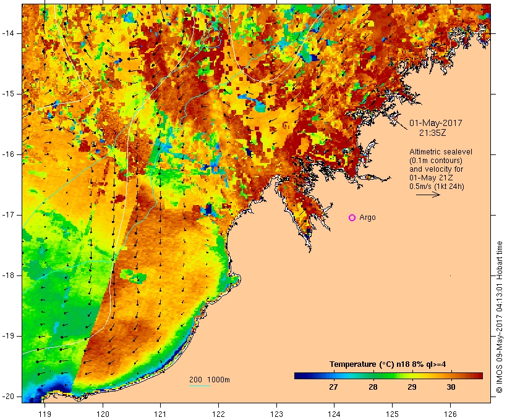Viewport: 507px width, 420px height.
Task: Click the -14 latitude axis label
Action: 7,33
